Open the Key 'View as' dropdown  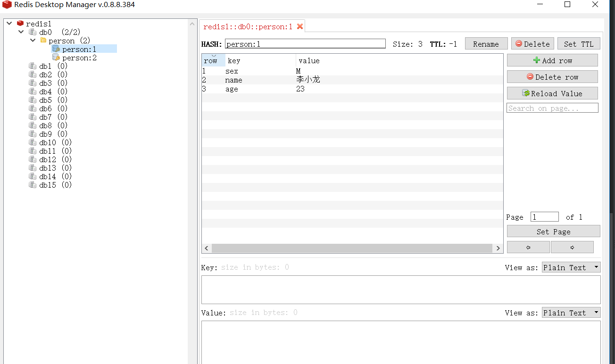pos(571,267)
